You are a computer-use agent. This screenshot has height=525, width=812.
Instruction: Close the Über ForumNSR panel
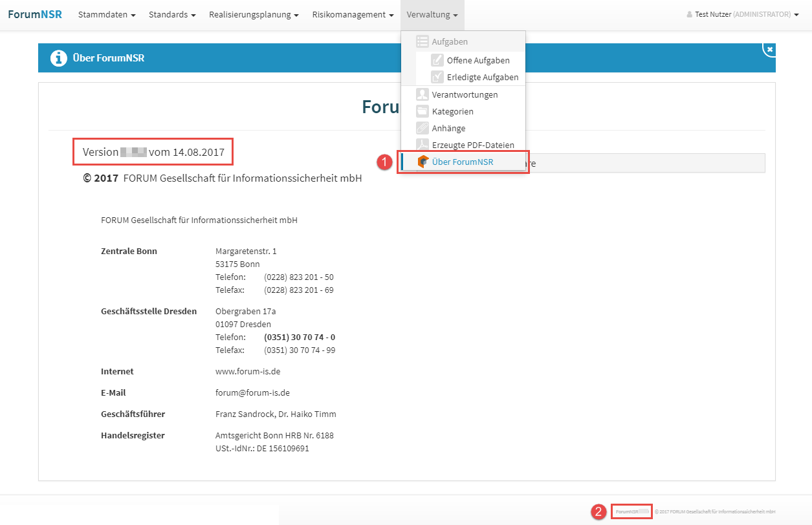tap(769, 49)
